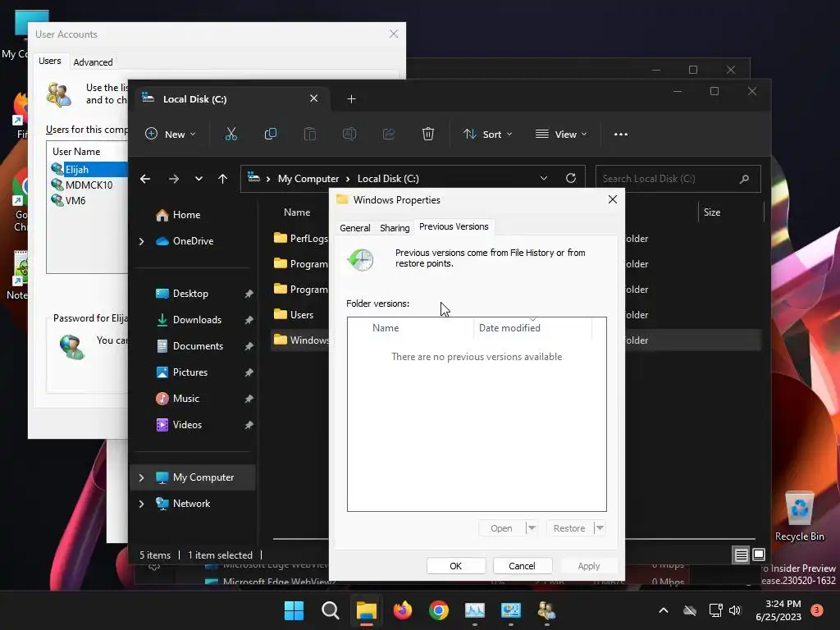The image size is (840, 630).
Task: Show hidden system tray icons
Action: pyautogui.click(x=663, y=610)
